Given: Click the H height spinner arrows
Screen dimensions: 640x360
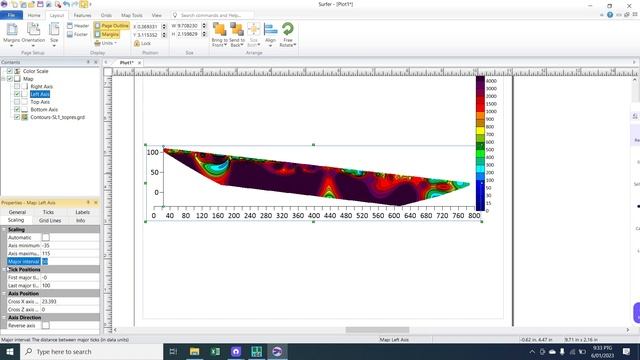Looking at the screenshot, I should pyautogui.click(x=204, y=34).
